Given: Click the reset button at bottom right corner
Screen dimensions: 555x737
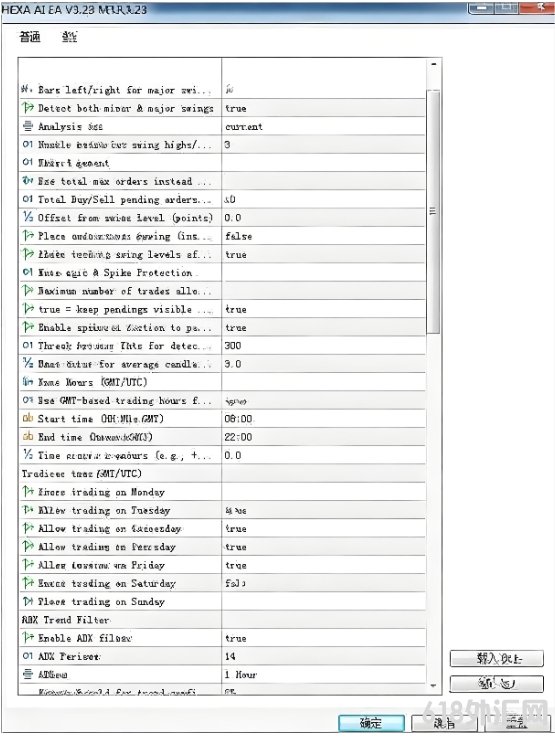Looking at the screenshot, I should (x=517, y=723).
